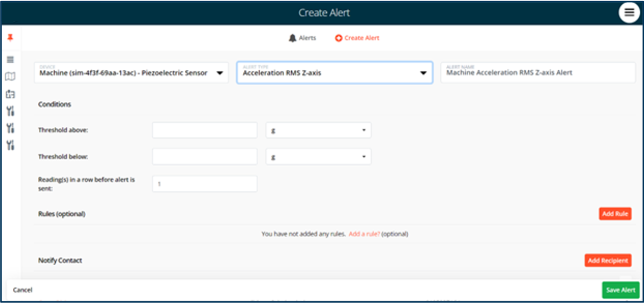Open the map sidebar icon

10,76
